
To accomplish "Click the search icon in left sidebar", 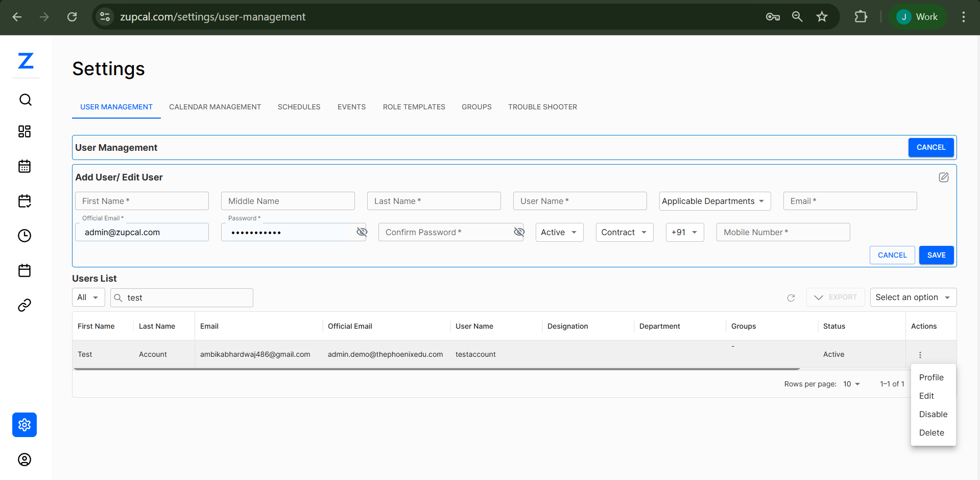I will click(25, 100).
